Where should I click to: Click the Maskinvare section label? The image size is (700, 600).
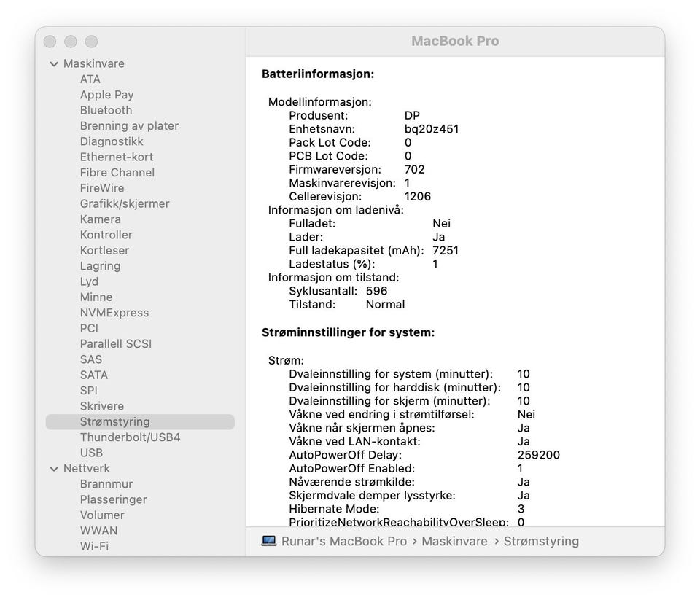click(94, 64)
